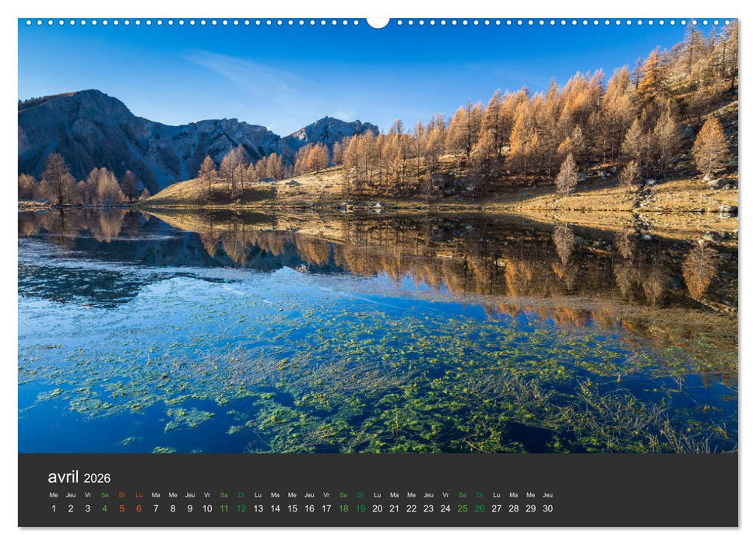The height and width of the screenshot is (545, 756).
Task: Click the red 'Di' label above date 5
Action: (123, 494)
